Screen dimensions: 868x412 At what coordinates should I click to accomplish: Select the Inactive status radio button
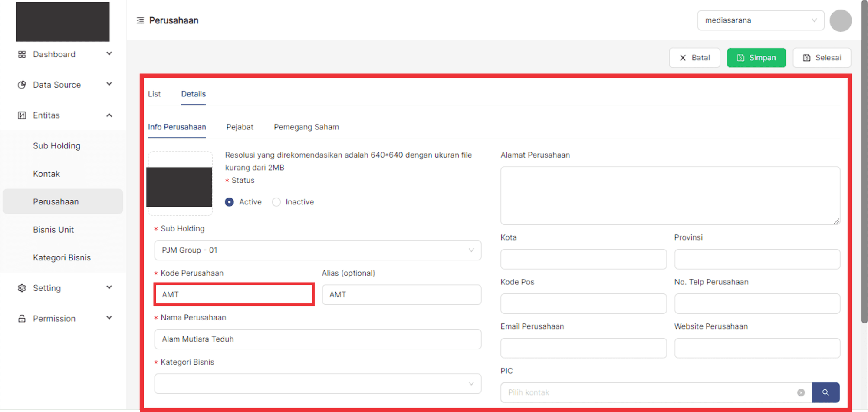click(x=276, y=202)
